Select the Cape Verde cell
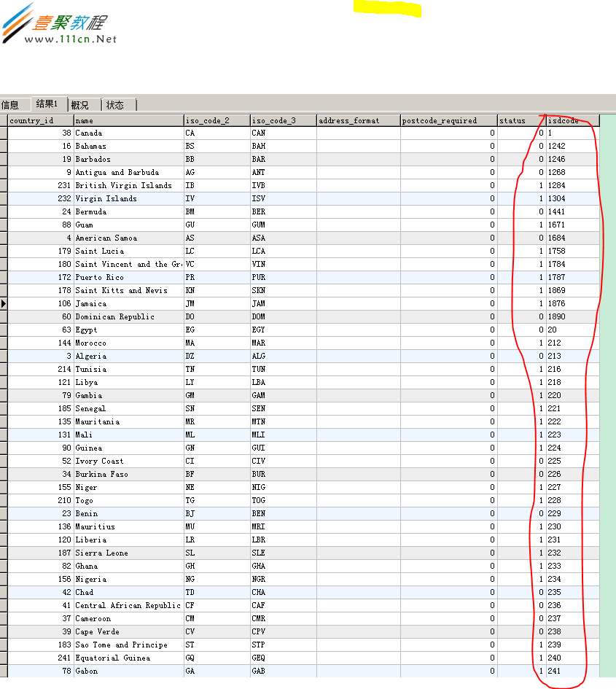Image resolution: width=616 pixels, height=689 pixels. (129, 632)
